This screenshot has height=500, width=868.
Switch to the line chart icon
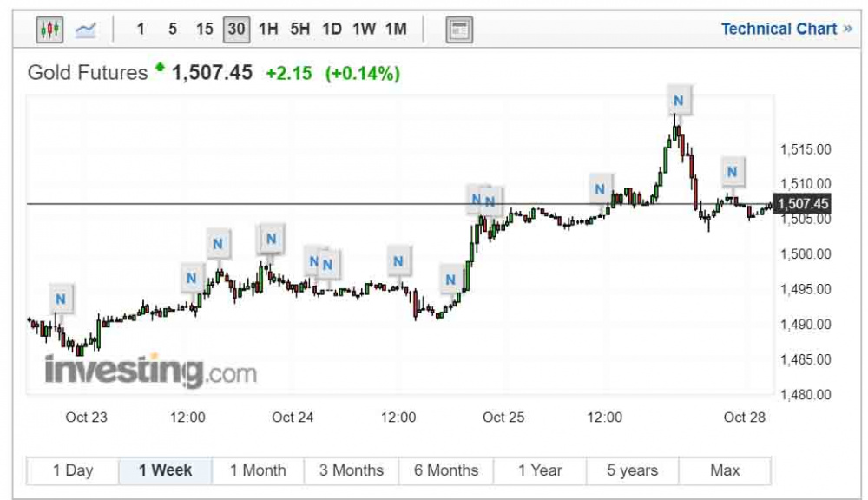[x=86, y=30]
